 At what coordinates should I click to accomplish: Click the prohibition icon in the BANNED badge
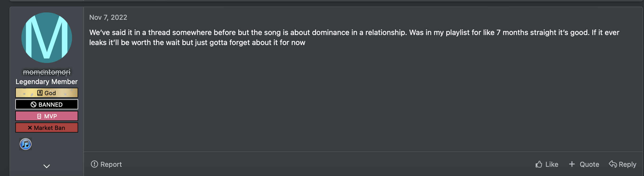(x=34, y=105)
